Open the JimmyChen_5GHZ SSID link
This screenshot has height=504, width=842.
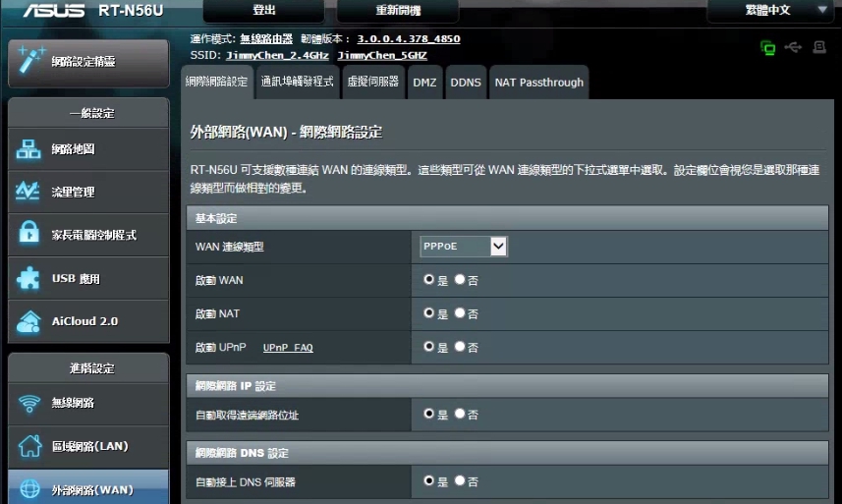click(382, 55)
